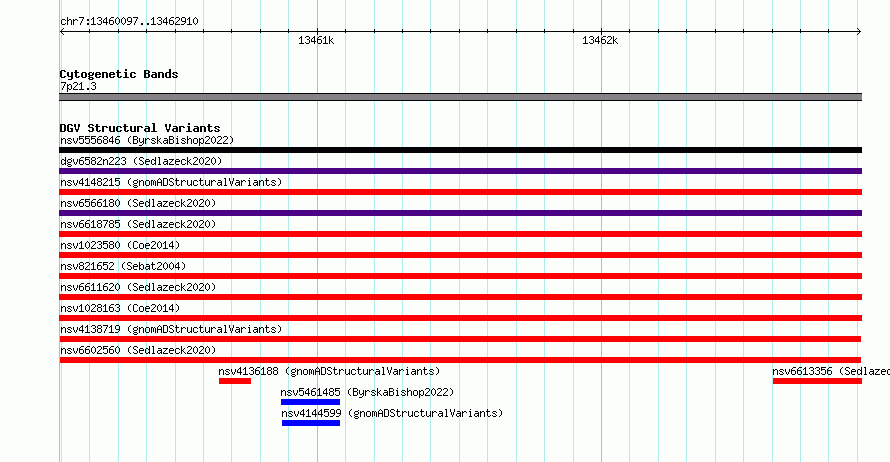Click the purple nsv6566180 variant bar

coord(460,213)
